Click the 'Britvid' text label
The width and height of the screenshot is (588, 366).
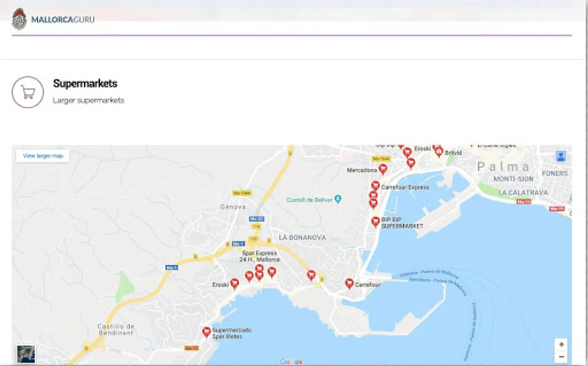click(453, 153)
